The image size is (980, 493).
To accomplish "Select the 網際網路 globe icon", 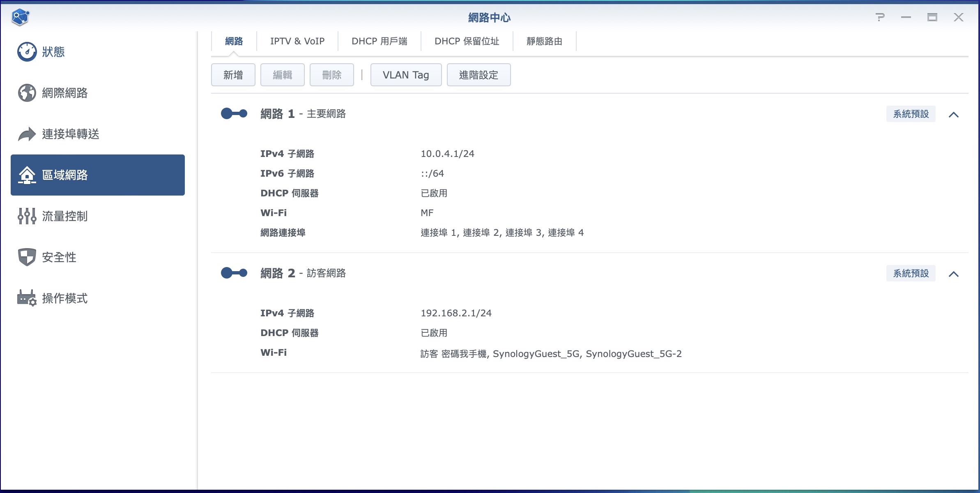I will pos(27,93).
